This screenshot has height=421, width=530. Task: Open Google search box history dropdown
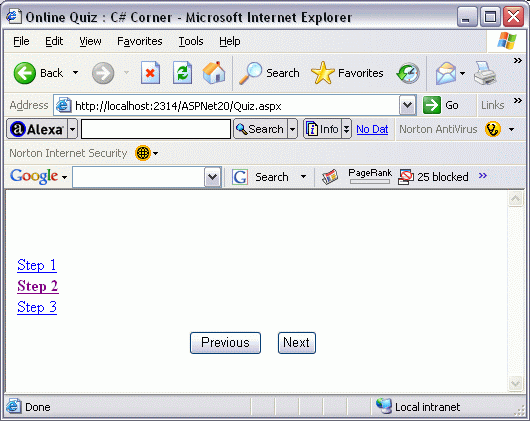[x=213, y=177]
